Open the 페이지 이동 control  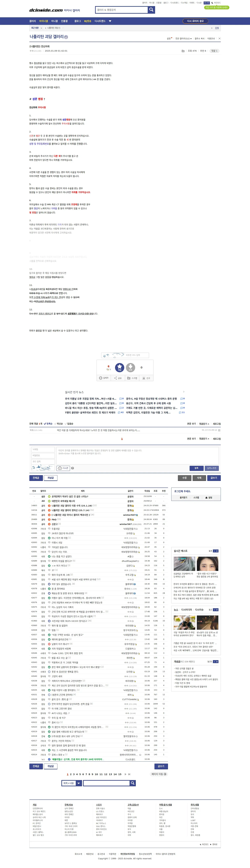click(159, 774)
